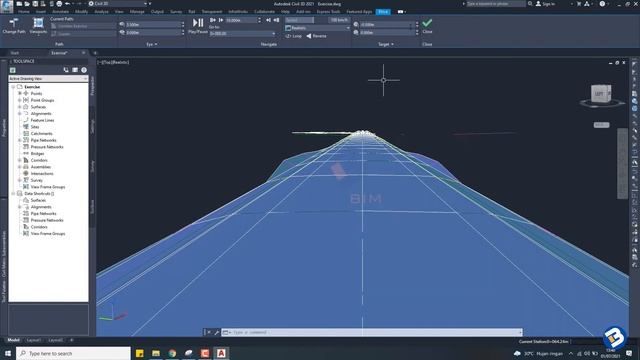Open Chrome from the Windows taskbar

click(172, 353)
